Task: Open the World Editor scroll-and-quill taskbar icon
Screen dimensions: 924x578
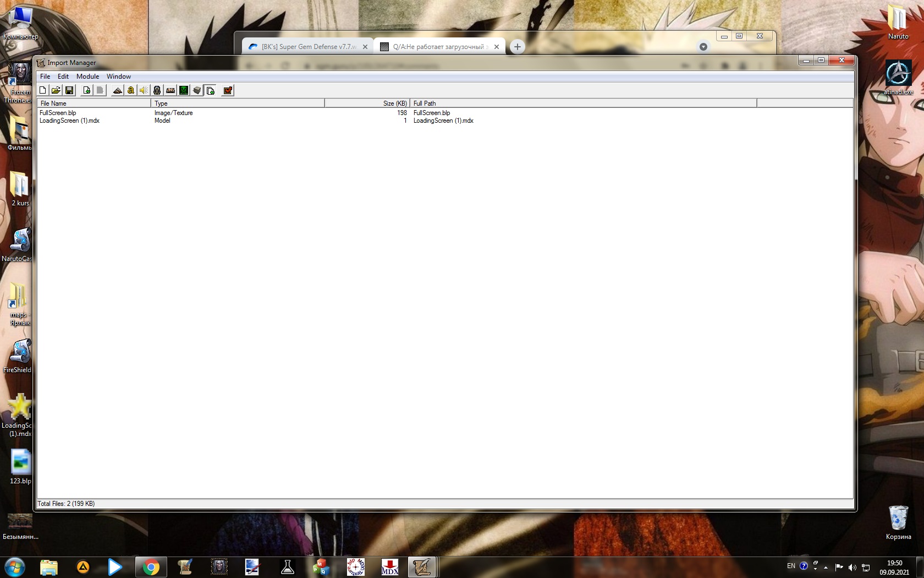Action: point(185,567)
